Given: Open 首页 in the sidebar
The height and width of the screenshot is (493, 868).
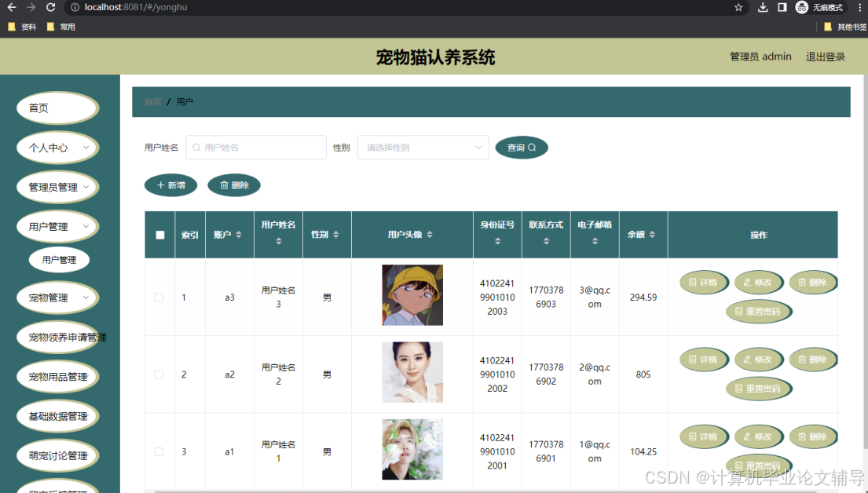Looking at the screenshot, I should point(57,108).
